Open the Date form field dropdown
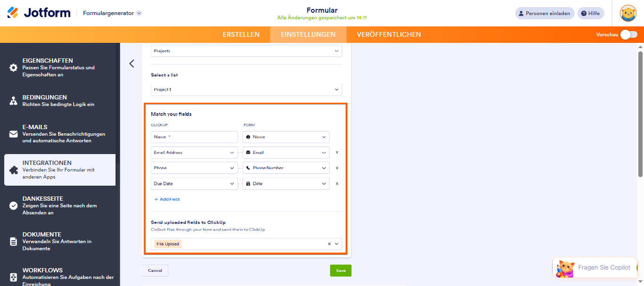 coord(286,183)
